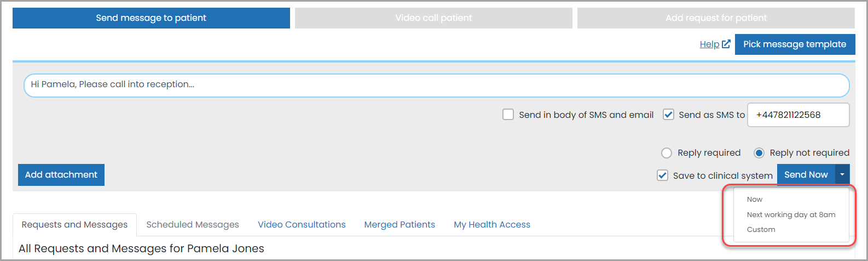Image resolution: width=868 pixels, height=261 pixels.
Task: Choose Now from the send menu
Action: (755, 200)
